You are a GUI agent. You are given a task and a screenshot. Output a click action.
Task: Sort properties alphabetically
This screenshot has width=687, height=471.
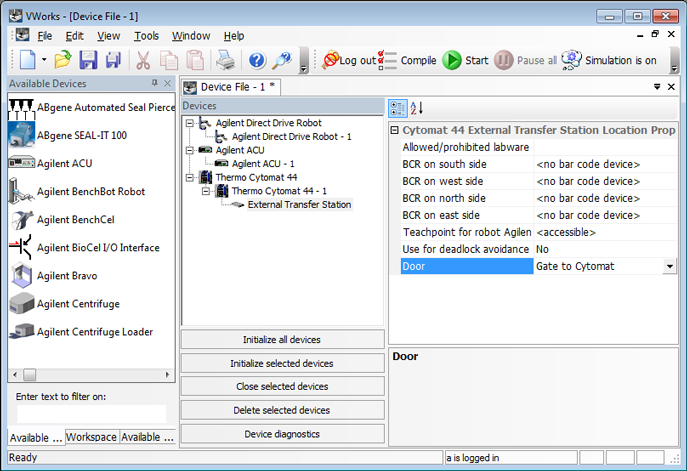tap(416, 108)
